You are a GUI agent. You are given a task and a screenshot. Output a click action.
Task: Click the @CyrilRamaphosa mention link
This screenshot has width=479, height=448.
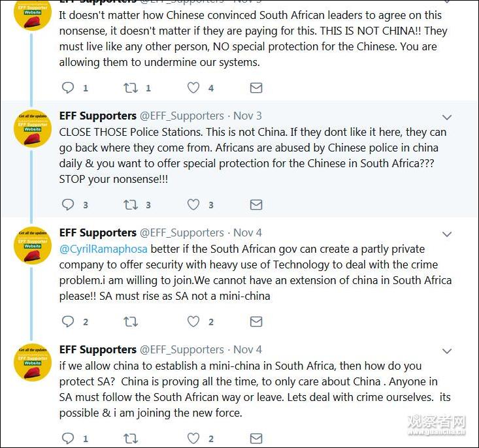pyautogui.click(x=103, y=249)
